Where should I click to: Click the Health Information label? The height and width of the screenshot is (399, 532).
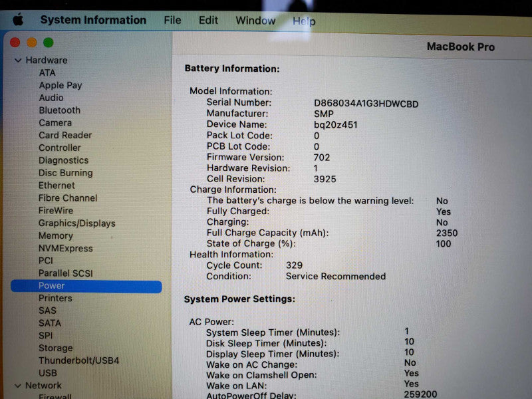click(x=231, y=255)
